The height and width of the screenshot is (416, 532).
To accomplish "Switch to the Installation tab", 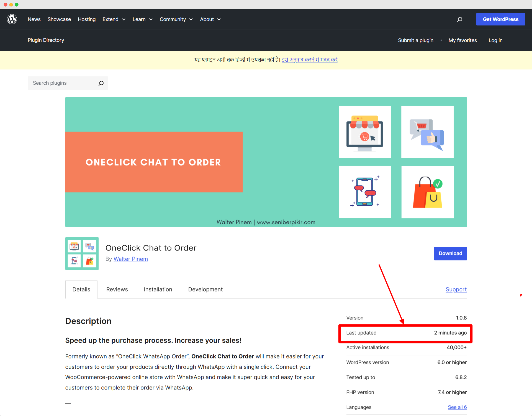I will point(158,290).
